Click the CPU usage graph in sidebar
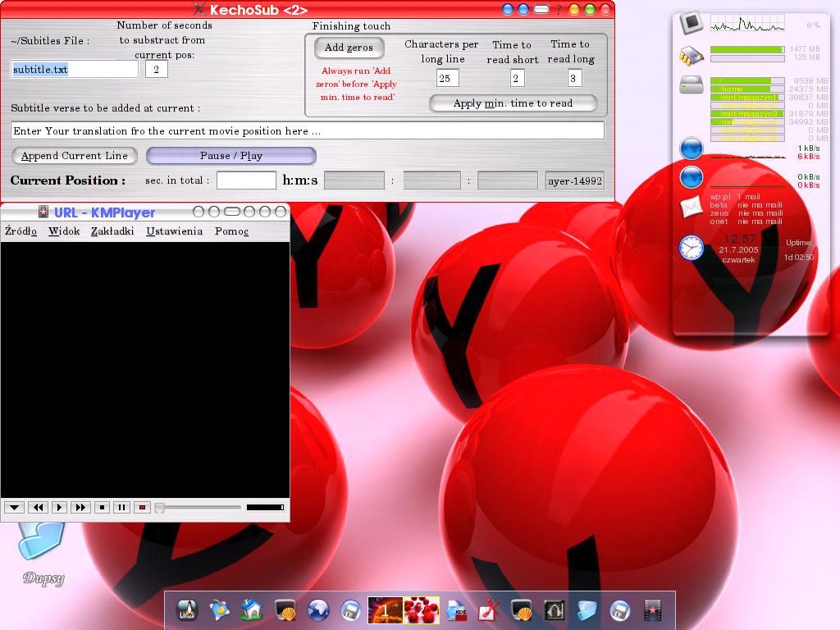The image size is (840, 630). tap(747, 23)
